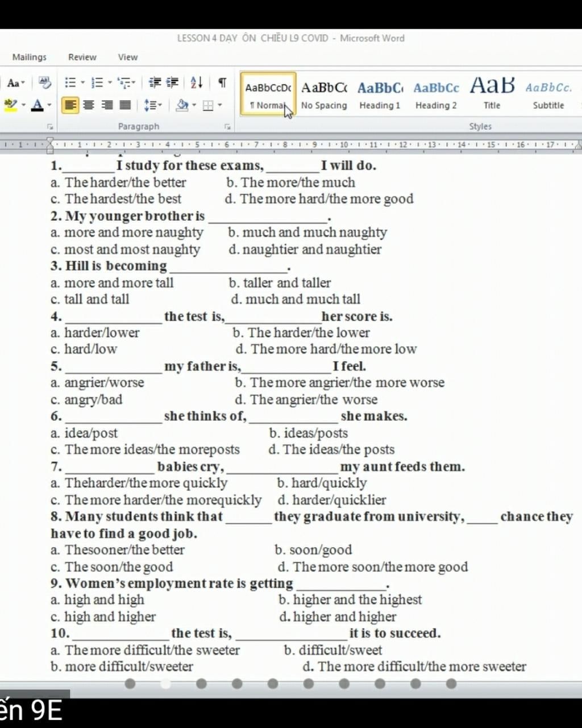Click answer "d. harder/quicklier"

tap(332, 500)
